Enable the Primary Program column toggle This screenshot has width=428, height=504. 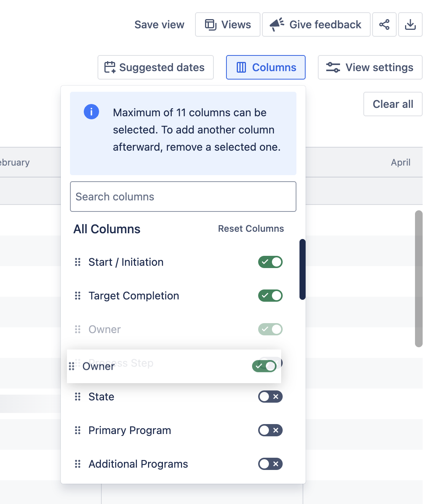click(x=270, y=430)
